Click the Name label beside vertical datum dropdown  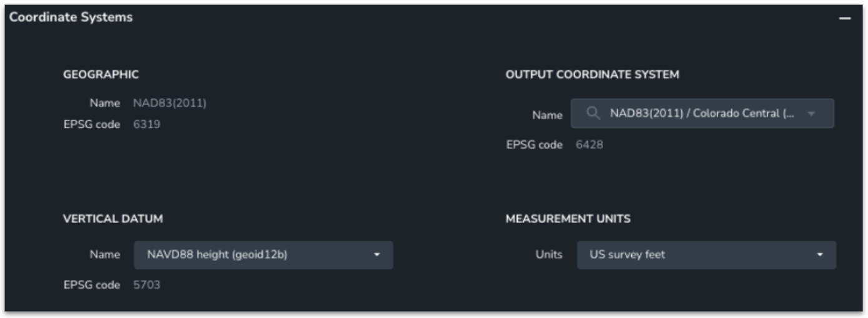(104, 255)
